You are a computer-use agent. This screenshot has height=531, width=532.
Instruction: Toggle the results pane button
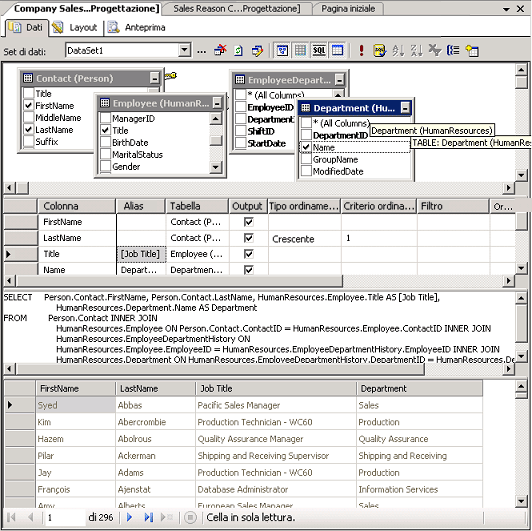tap(337, 51)
